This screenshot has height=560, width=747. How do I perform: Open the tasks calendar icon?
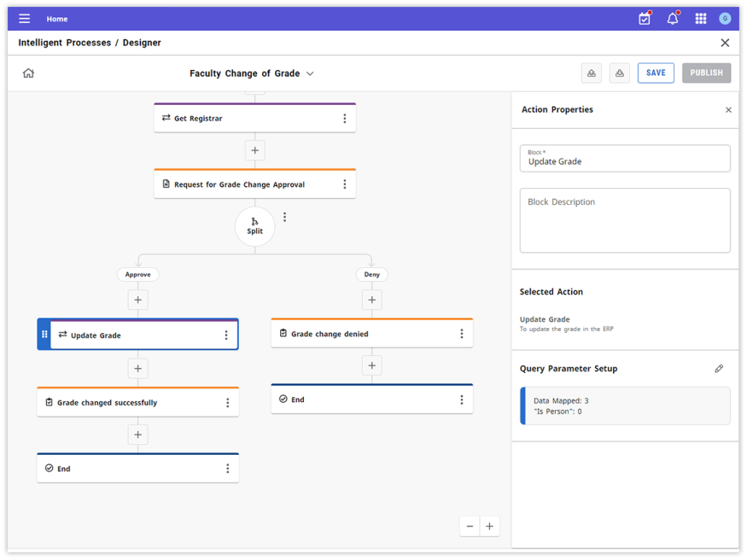click(645, 19)
